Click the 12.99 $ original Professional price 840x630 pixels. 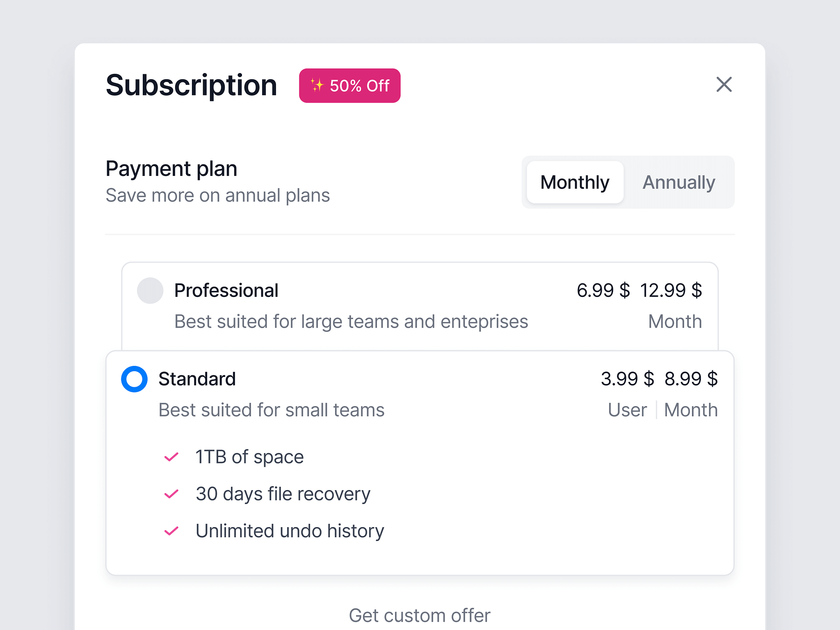(x=671, y=290)
